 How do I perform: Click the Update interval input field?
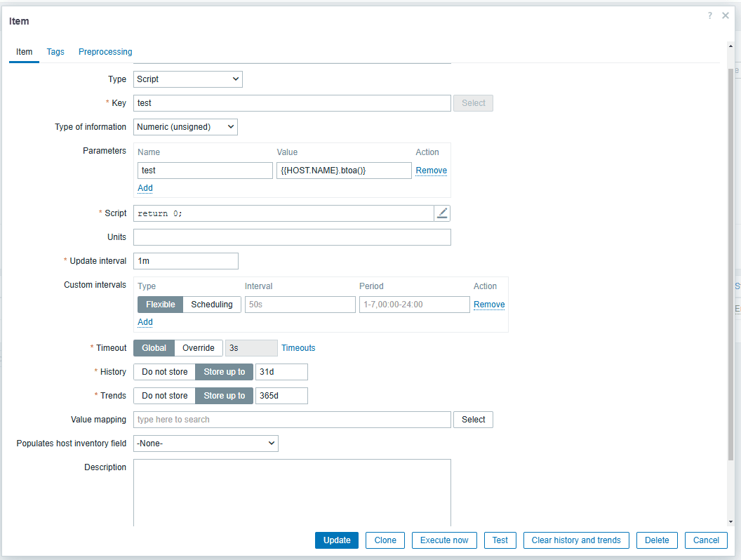point(185,261)
